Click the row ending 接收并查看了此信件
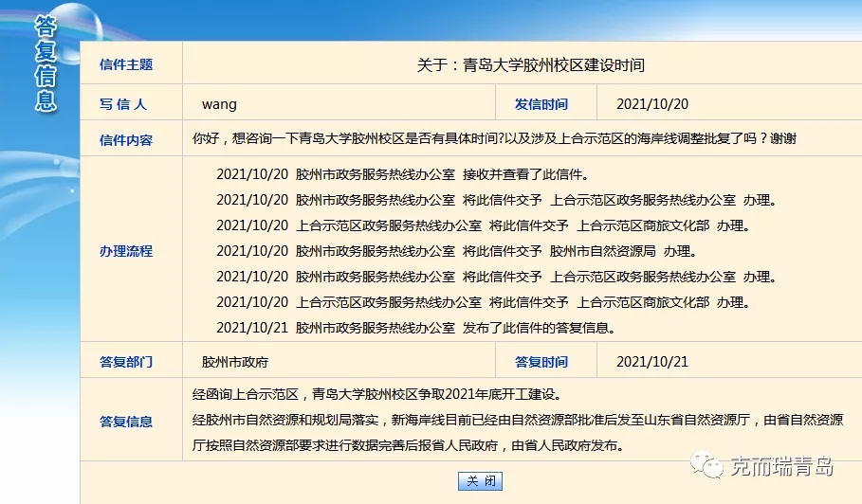Image resolution: width=862 pixels, height=504 pixels. pos(403,174)
